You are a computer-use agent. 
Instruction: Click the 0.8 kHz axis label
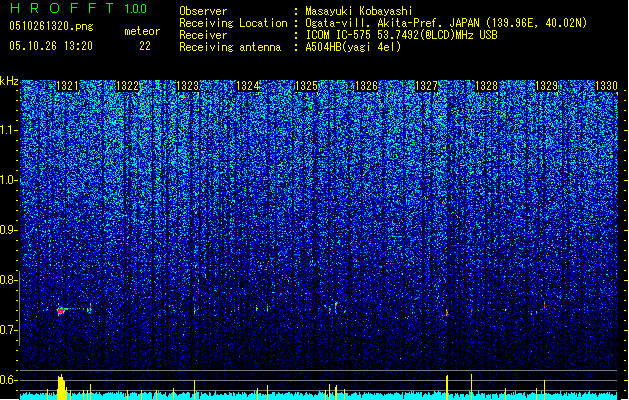pyautogui.click(x=8, y=280)
